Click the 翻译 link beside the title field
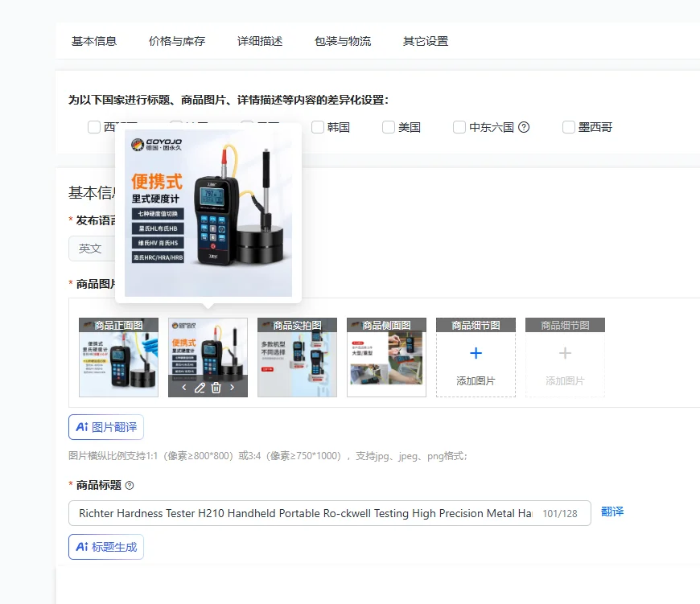 (x=612, y=512)
